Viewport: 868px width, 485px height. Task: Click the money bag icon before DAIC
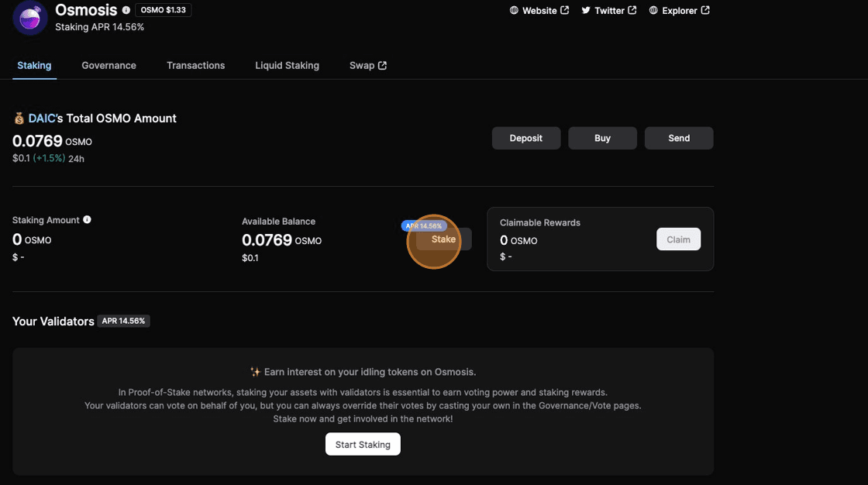tap(19, 119)
